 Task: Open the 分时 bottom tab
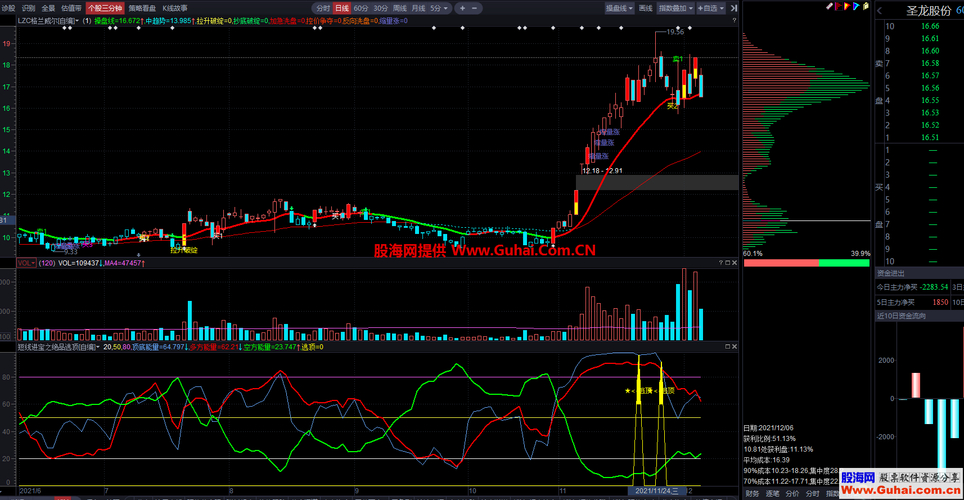point(813,493)
